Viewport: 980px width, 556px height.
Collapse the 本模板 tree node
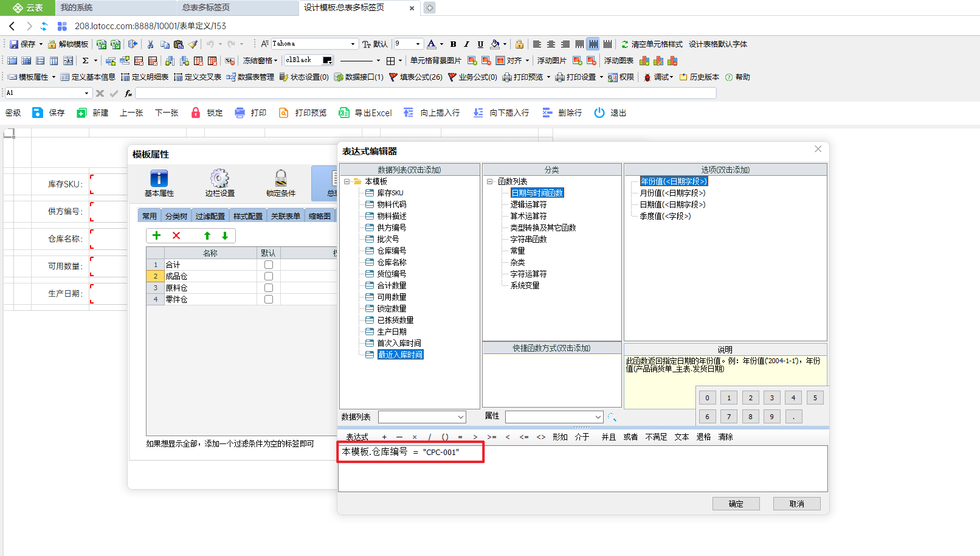347,181
